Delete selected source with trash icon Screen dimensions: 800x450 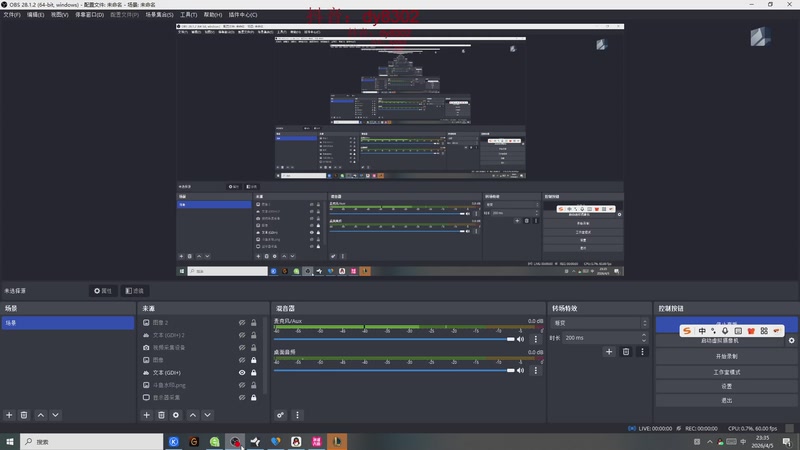(x=161, y=415)
